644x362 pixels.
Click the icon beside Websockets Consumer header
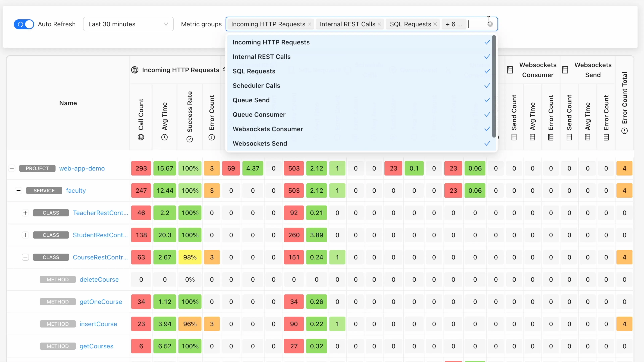[510, 70]
